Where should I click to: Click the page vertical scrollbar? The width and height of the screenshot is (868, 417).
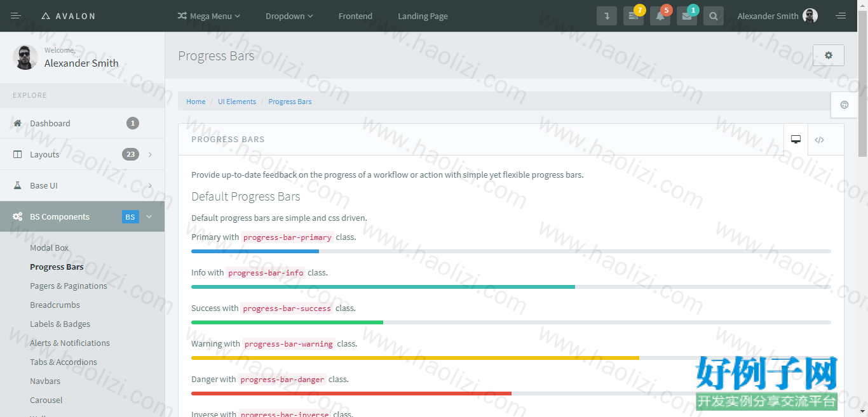862,83
